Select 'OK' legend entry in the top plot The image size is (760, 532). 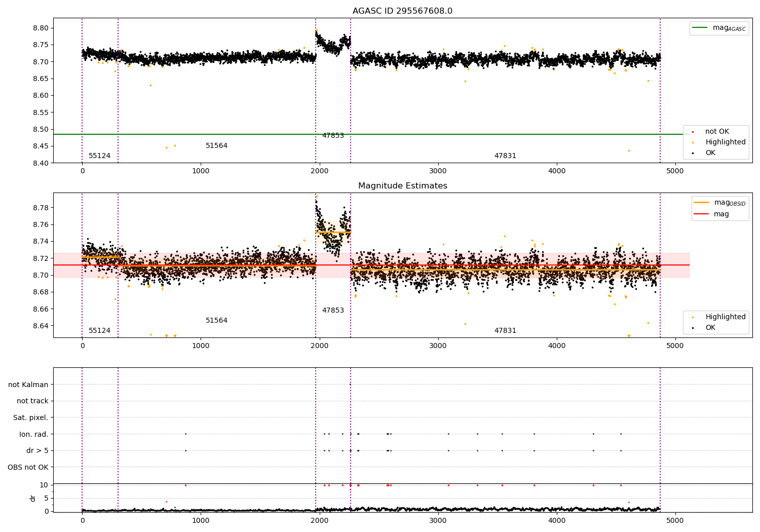[x=710, y=153]
